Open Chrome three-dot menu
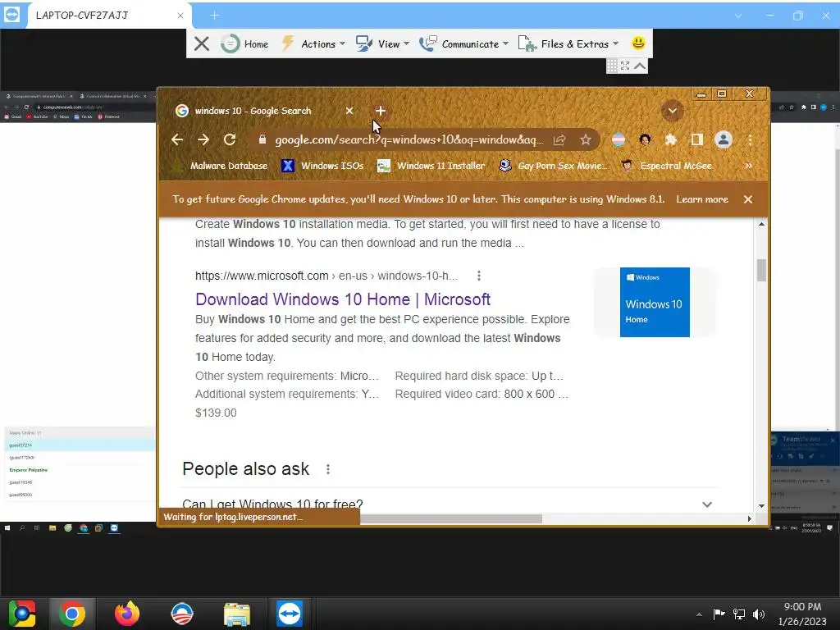The height and width of the screenshot is (630, 840). tap(750, 139)
